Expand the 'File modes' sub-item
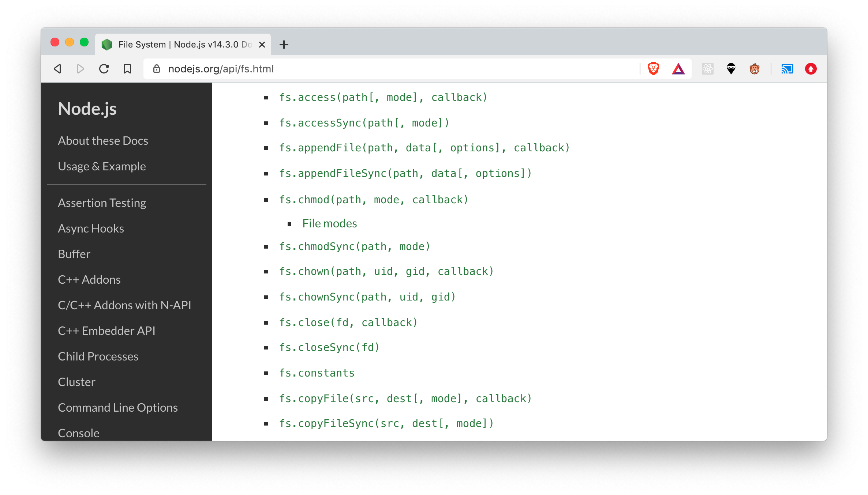The image size is (868, 495). point(329,223)
